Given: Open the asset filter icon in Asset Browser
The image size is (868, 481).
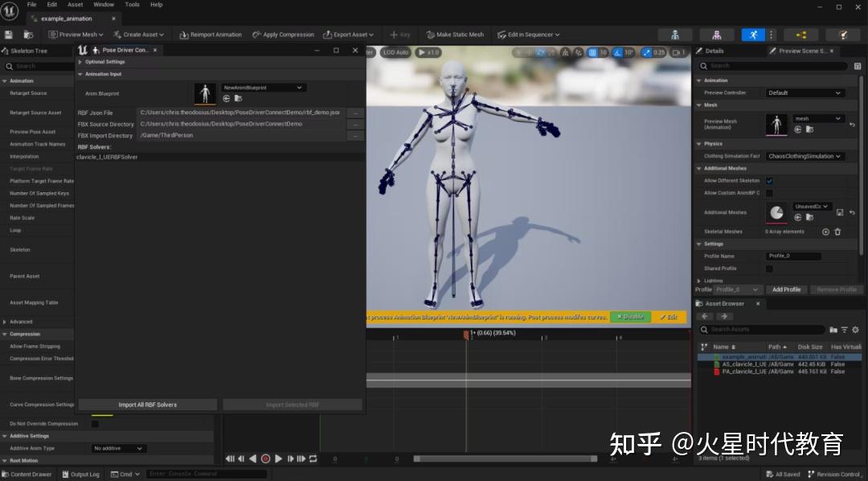Looking at the screenshot, I should click(844, 330).
